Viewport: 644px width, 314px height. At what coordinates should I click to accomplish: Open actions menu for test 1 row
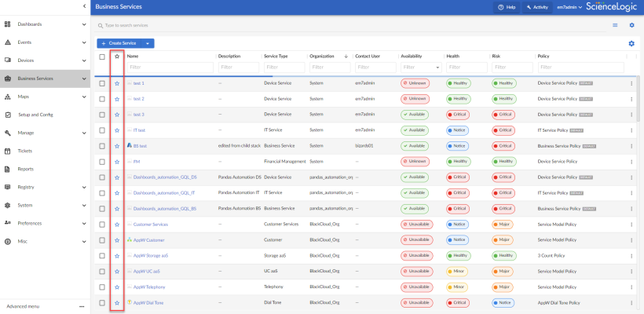631,83
